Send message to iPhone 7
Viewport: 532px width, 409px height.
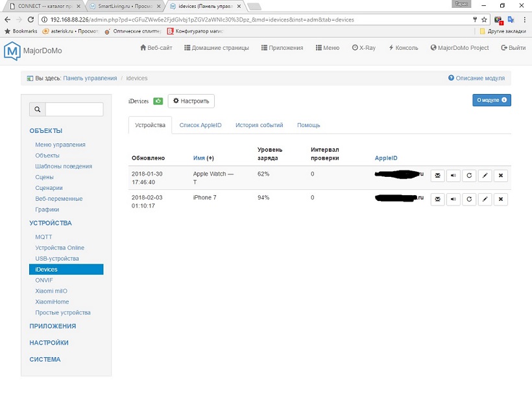coord(437,199)
